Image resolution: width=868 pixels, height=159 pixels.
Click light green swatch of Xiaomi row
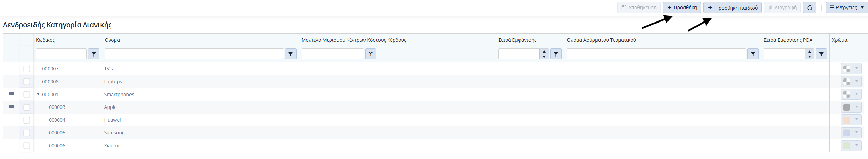click(846, 146)
